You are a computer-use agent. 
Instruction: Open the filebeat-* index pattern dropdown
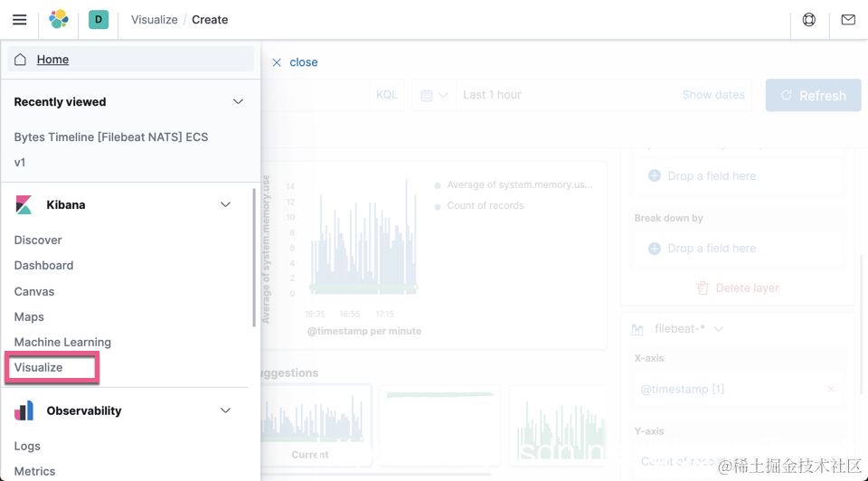point(689,329)
